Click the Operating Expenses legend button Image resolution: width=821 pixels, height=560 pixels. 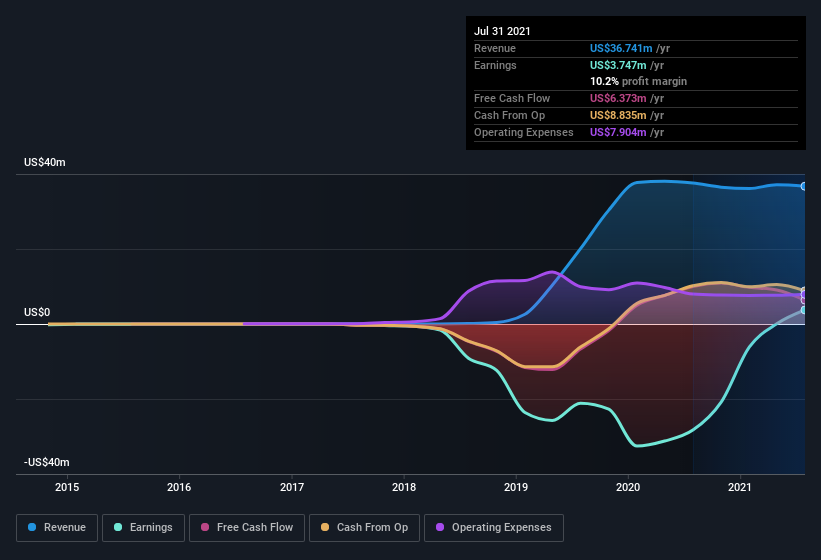[494, 527]
